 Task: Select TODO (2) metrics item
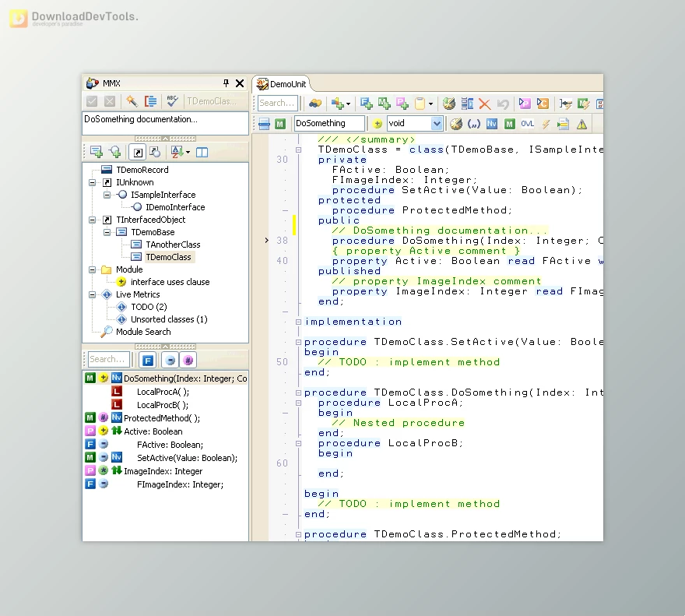pyautogui.click(x=149, y=307)
